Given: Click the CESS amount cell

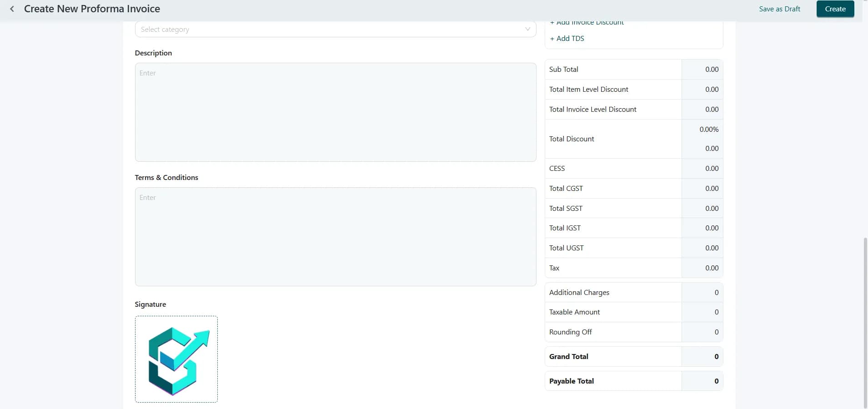Looking at the screenshot, I should [x=702, y=169].
